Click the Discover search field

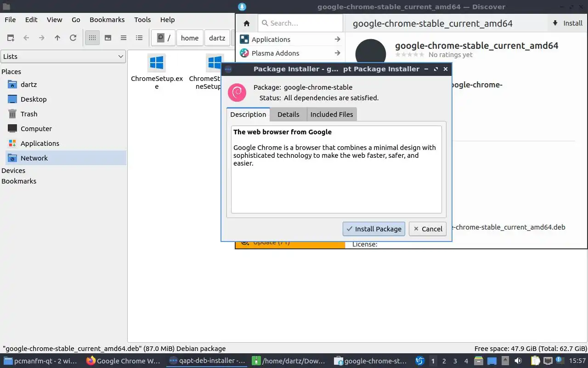tap(300, 23)
